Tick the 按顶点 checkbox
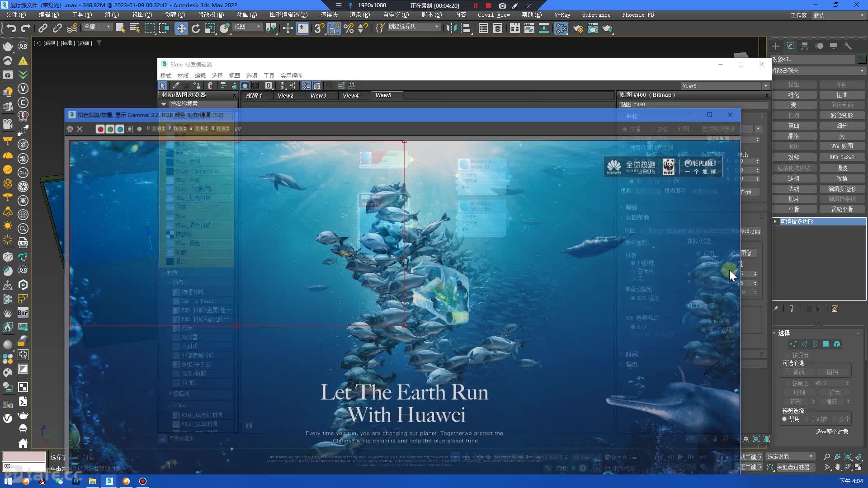Image resolution: width=868 pixels, height=488 pixels. [x=788, y=355]
